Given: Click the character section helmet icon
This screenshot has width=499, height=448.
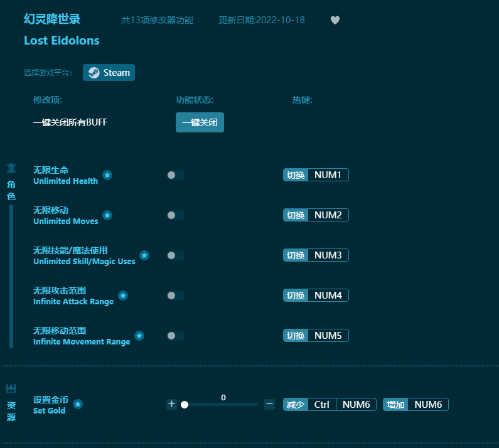Looking at the screenshot, I should (11, 168).
